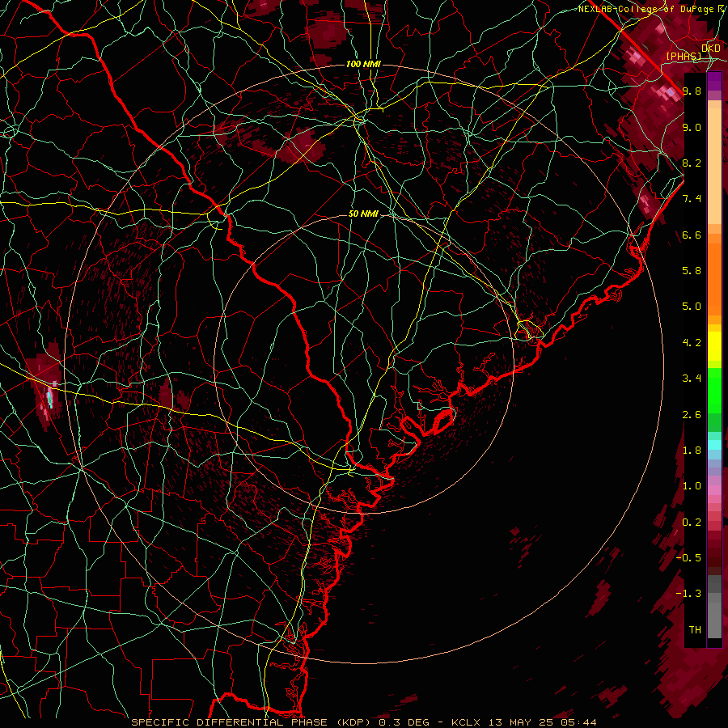Click the "DKD" product code label
The height and width of the screenshot is (728, 728).
[711, 49]
